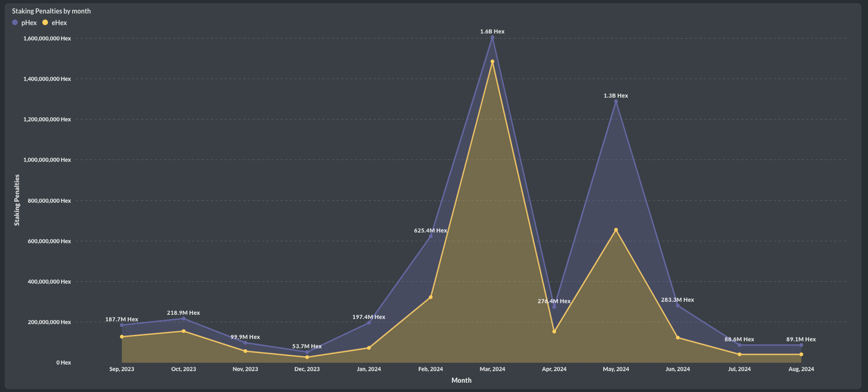Image resolution: width=868 pixels, height=392 pixels.
Task: Click the Staking Penalties y-axis title
Action: coord(17,200)
